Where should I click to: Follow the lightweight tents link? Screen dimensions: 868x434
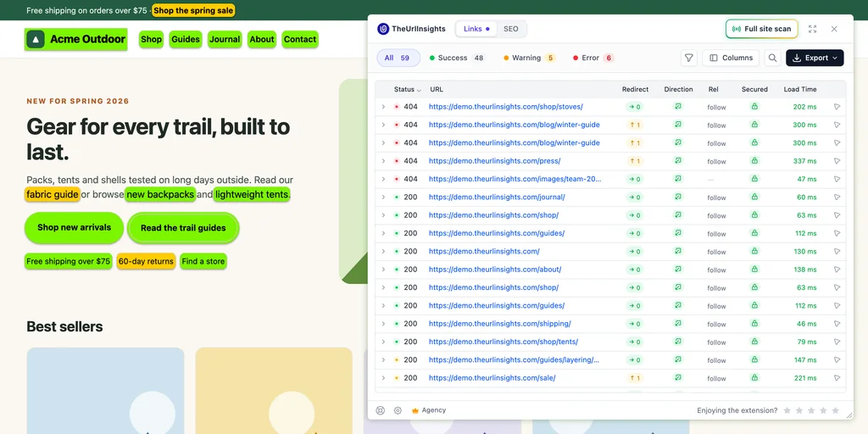pos(252,194)
